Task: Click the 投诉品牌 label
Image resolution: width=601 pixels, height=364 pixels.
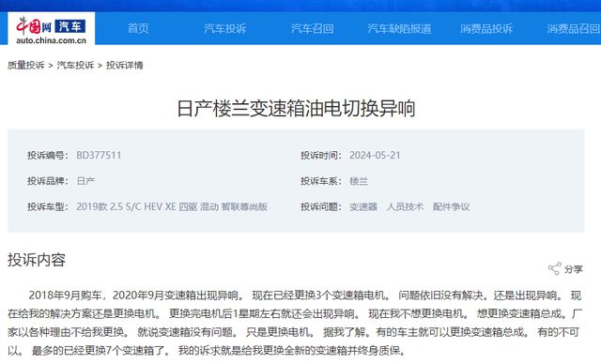Action: [48, 181]
